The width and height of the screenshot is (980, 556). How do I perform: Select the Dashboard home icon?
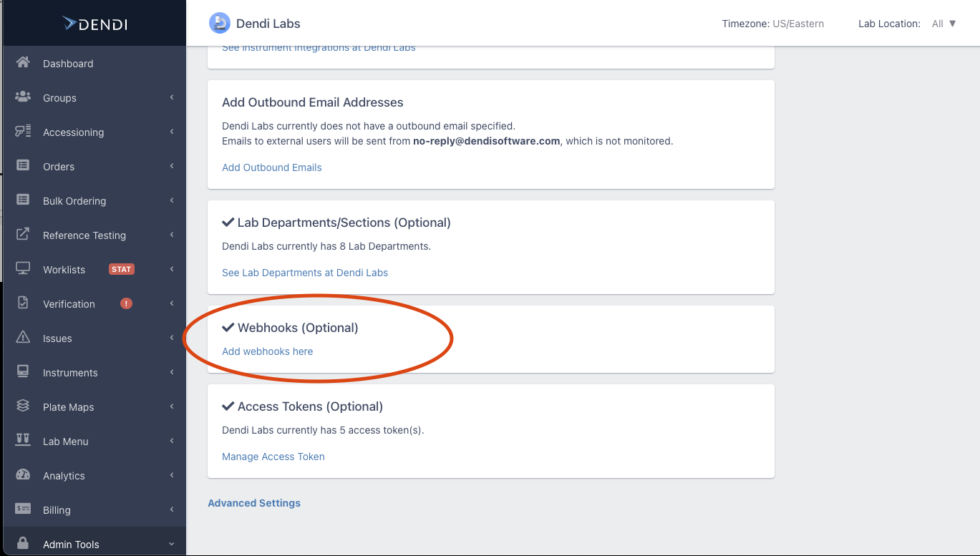click(x=21, y=63)
